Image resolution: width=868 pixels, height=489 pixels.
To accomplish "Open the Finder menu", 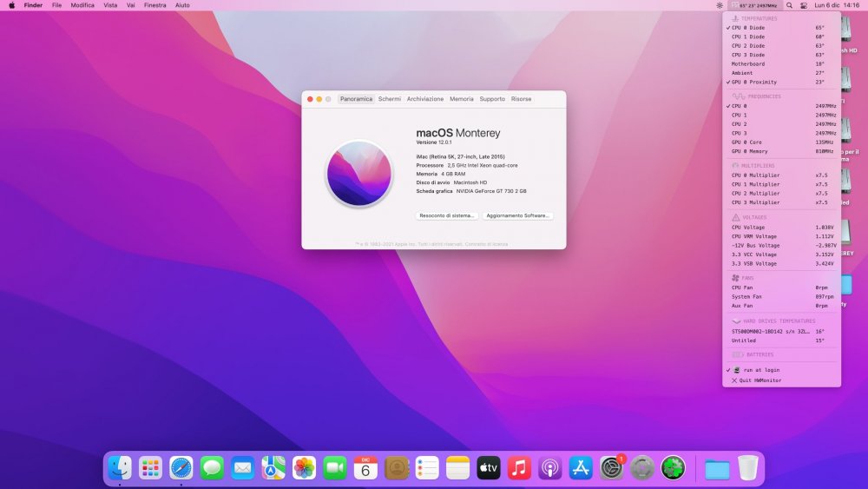I will click(33, 5).
